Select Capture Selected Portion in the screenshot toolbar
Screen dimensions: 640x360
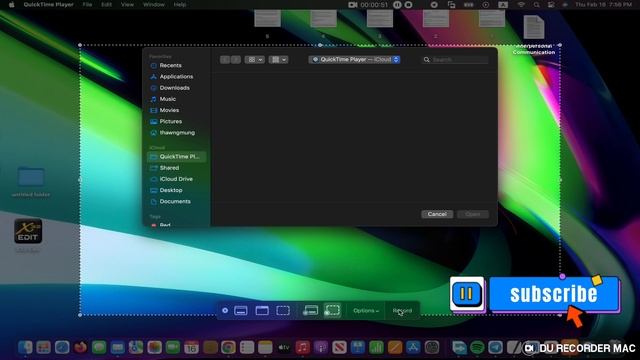[283, 311]
